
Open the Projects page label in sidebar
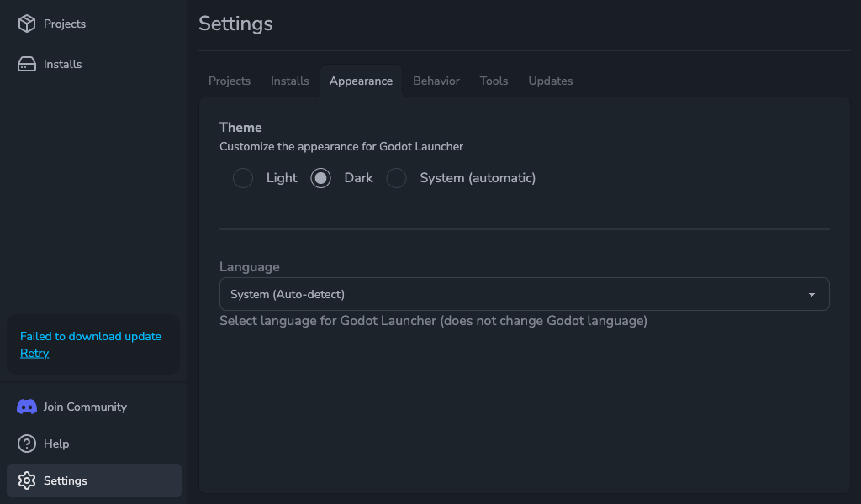click(65, 24)
